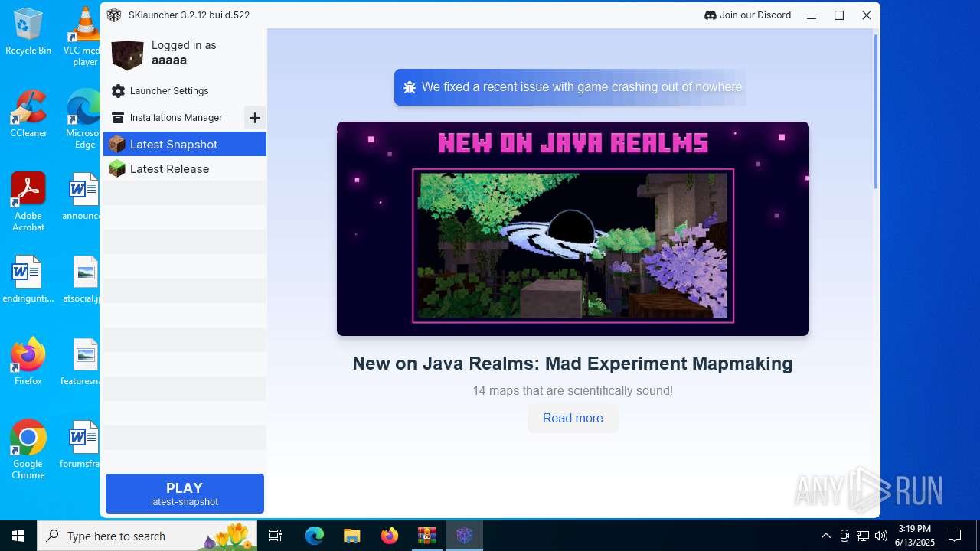Open File Explorer from the taskbar
The image size is (980, 551).
(x=351, y=536)
